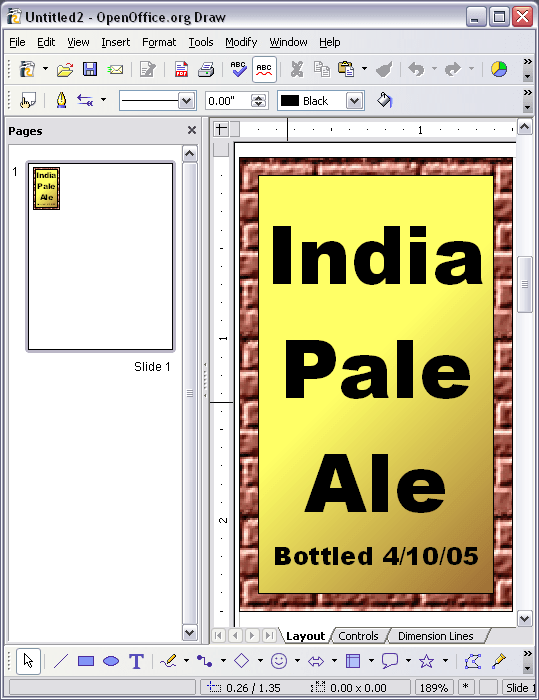The height and width of the screenshot is (700, 539).
Task: Open the Insert menu
Action: pyautogui.click(x=116, y=42)
